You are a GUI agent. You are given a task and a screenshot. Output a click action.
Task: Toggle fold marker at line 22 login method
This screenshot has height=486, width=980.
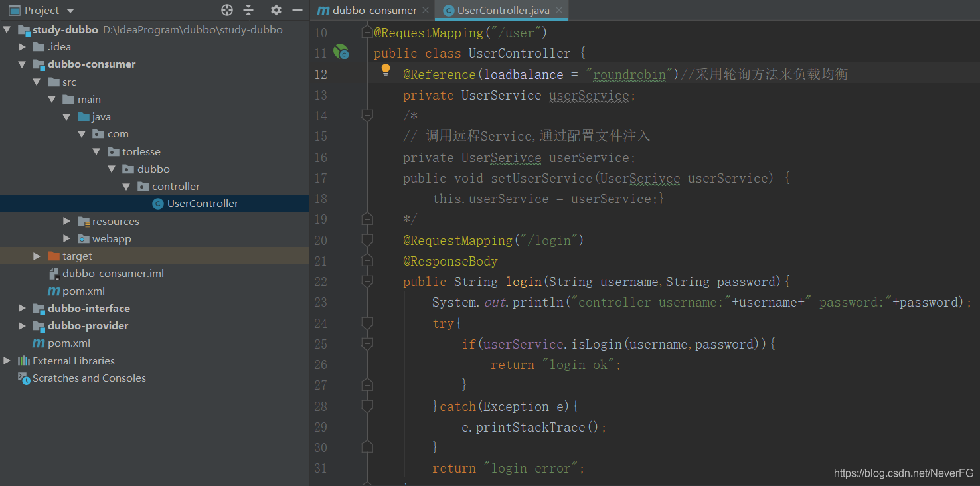click(x=367, y=282)
